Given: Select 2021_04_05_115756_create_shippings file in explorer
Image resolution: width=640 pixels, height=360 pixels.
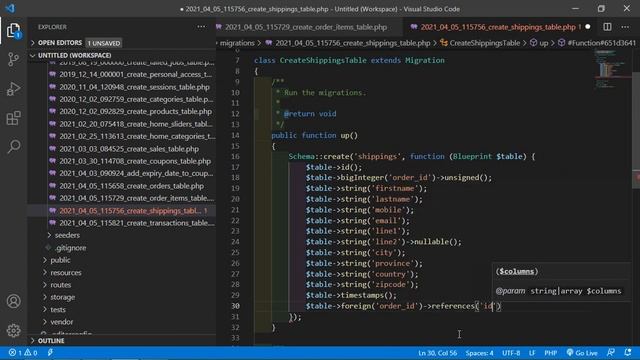Looking at the screenshot, I should 130,211.
